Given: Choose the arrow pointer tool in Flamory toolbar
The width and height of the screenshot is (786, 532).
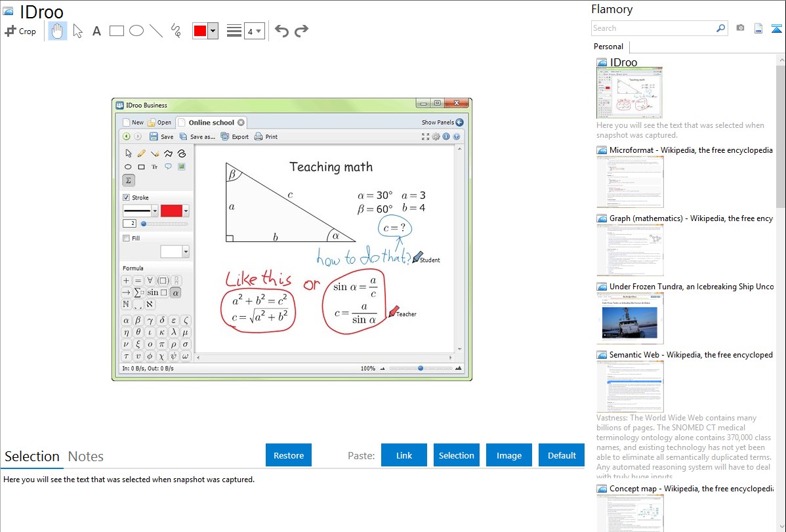Looking at the screenshot, I should tap(77, 31).
